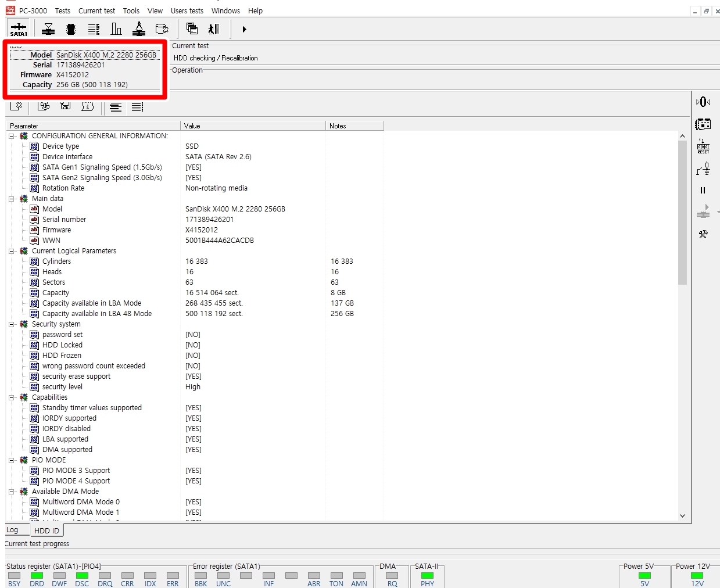Click the Notes column header
This screenshot has width=720, height=588.
tap(354, 126)
